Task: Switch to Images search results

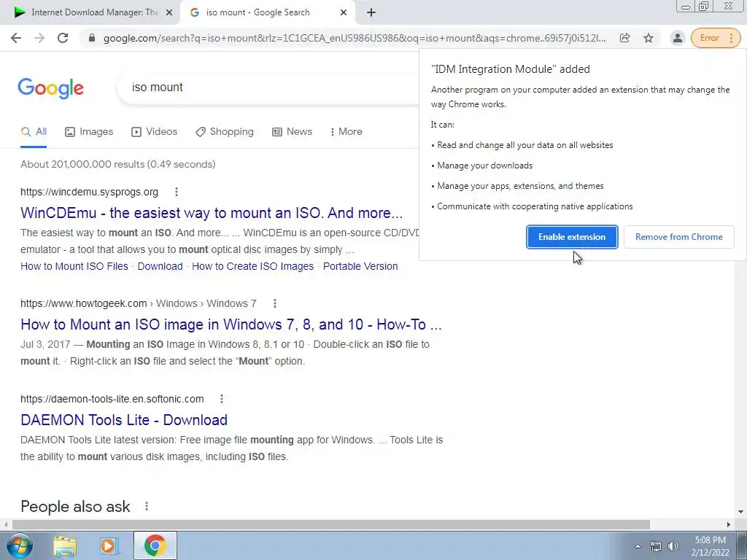Action: [x=89, y=132]
